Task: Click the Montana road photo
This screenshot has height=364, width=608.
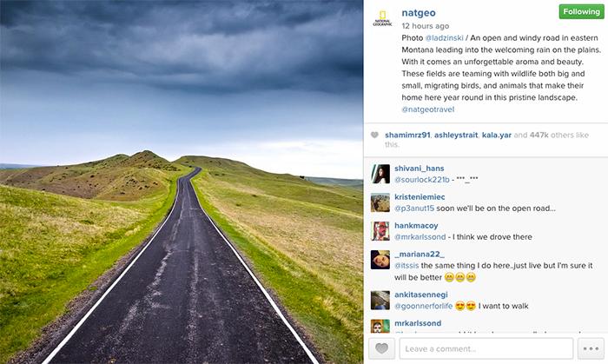Action: pyautogui.click(x=182, y=182)
